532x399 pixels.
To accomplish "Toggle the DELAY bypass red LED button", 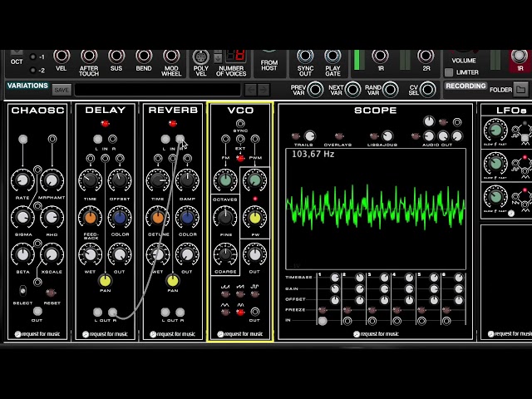I will coord(106,124).
